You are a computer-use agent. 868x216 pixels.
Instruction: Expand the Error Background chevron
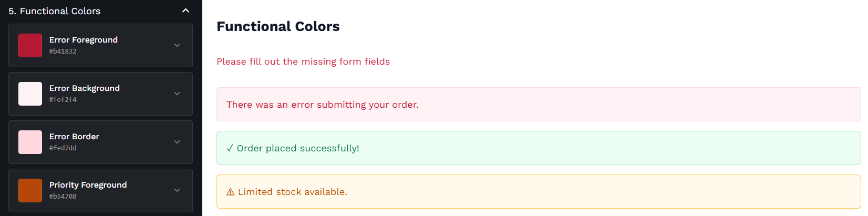(x=177, y=94)
